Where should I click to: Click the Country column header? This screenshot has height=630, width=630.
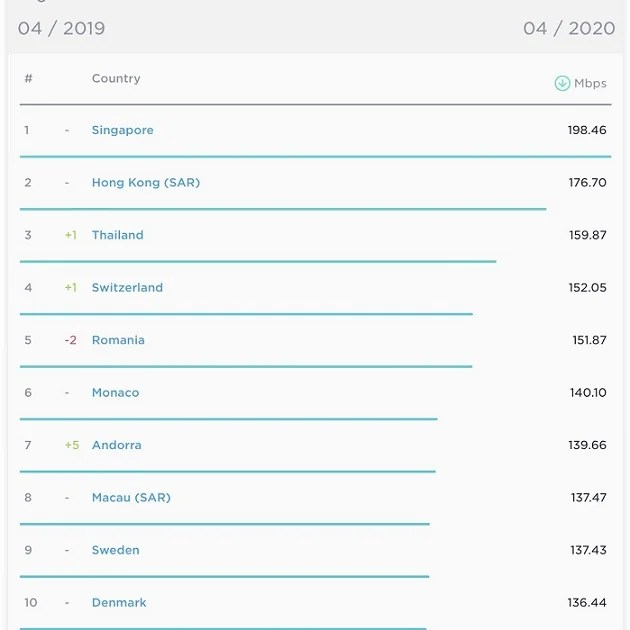click(116, 78)
